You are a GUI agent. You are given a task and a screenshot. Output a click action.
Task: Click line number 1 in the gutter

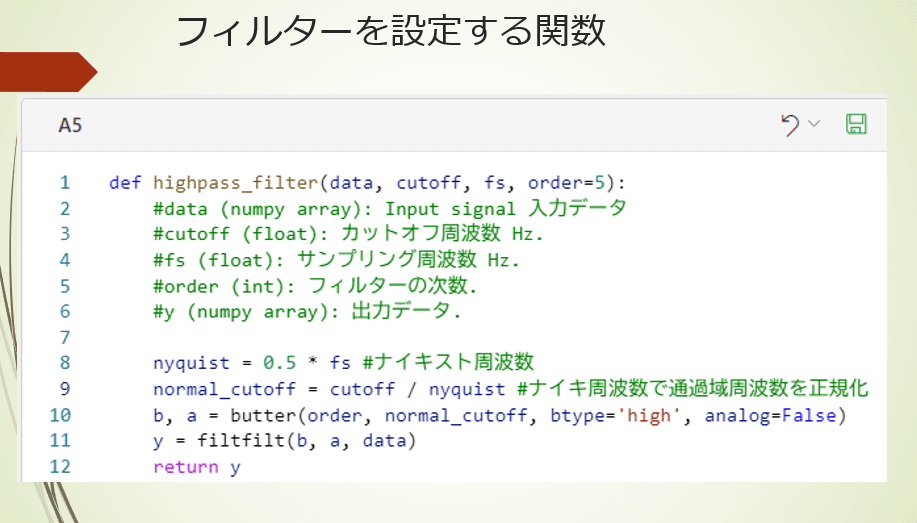pyautogui.click(x=65, y=183)
